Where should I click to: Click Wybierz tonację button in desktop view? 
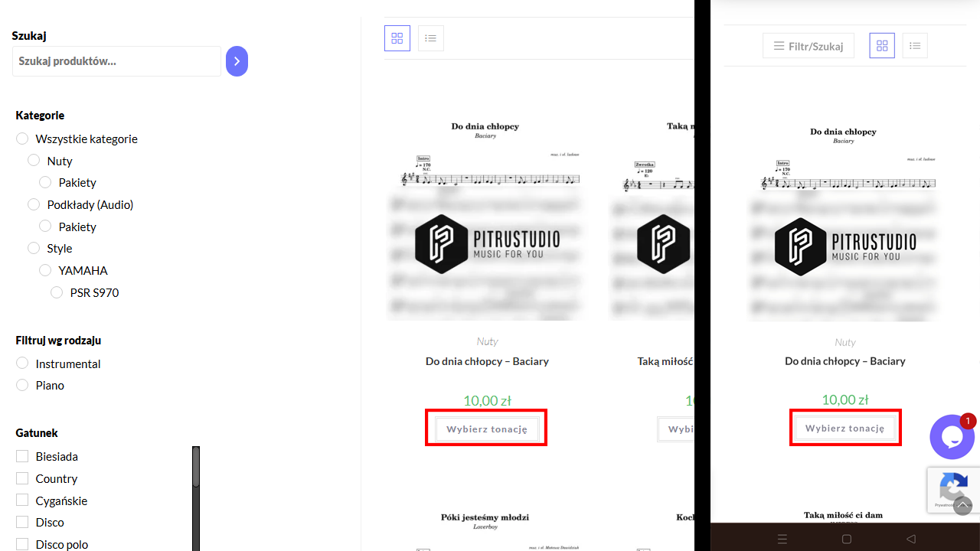(487, 429)
